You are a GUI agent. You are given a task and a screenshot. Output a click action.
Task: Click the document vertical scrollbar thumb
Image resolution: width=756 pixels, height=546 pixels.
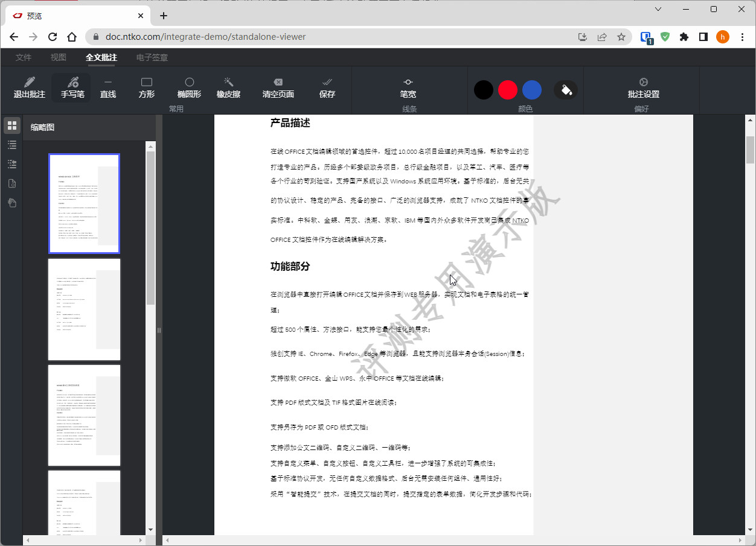[x=751, y=150]
